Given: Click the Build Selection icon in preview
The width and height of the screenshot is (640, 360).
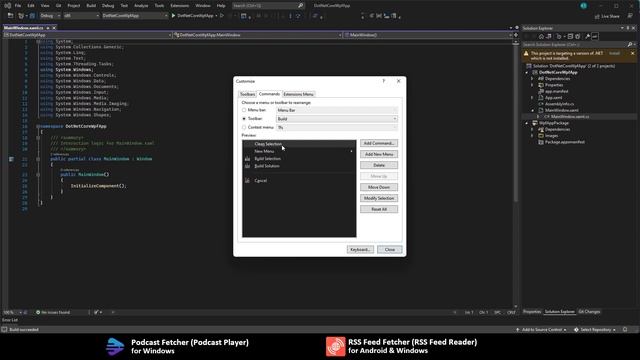Looking at the screenshot, I should [x=247, y=159].
